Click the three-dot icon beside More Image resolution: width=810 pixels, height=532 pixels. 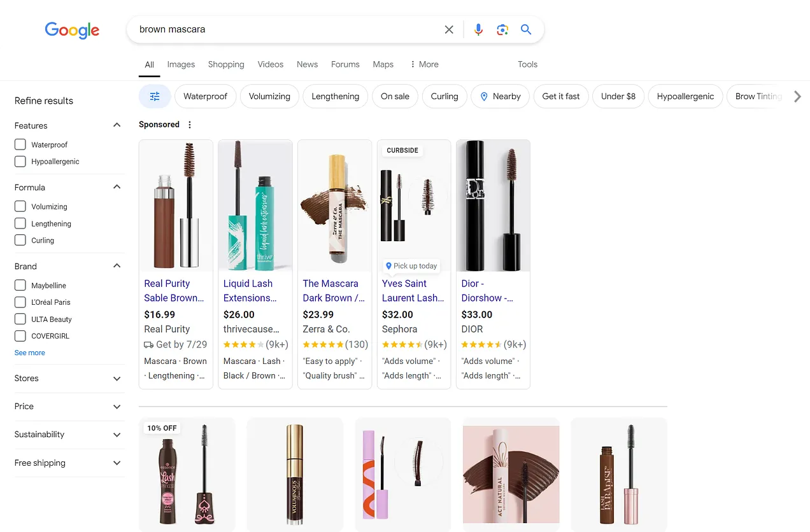pyautogui.click(x=413, y=64)
